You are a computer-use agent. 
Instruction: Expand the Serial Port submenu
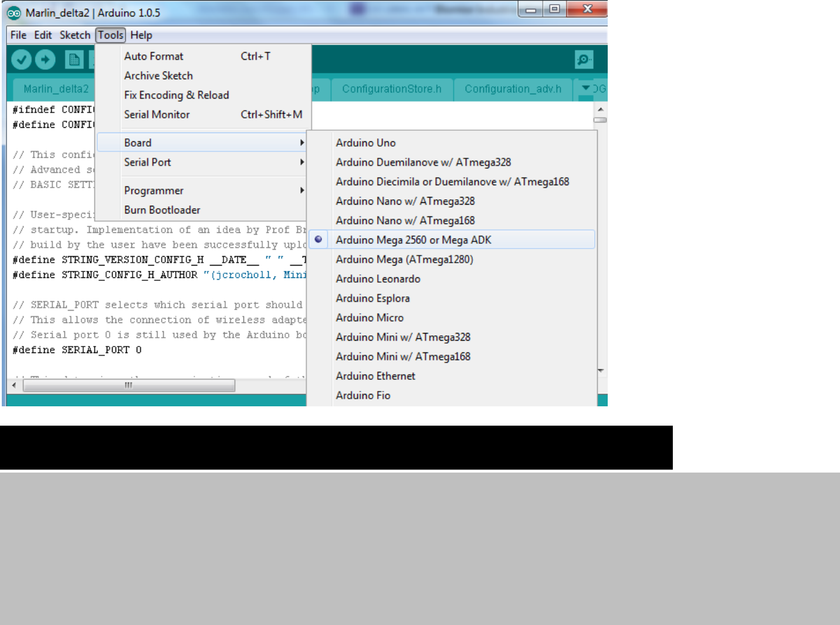(202, 162)
